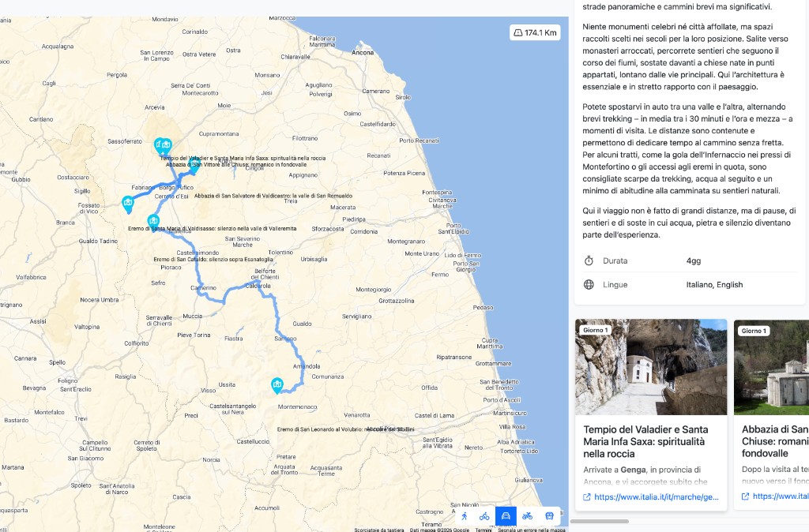Click 'Fermo' town label on map
The height and width of the screenshot is (532, 809).
pos(440,274)
